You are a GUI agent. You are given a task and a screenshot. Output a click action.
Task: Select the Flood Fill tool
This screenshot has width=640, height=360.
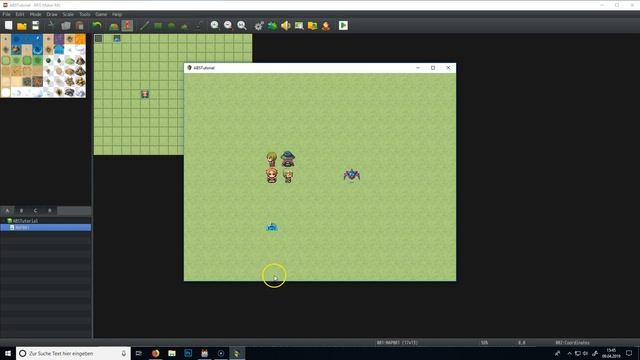(185, 25)
